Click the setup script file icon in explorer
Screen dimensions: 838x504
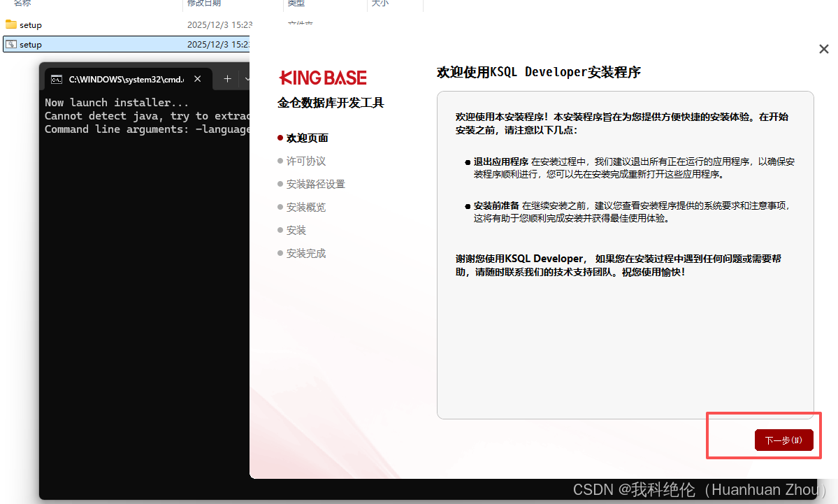[x=11, y=44]
